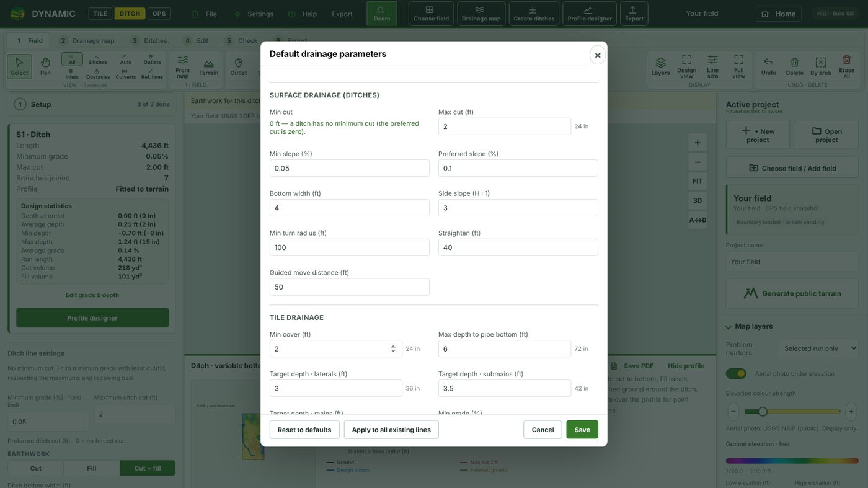The height and width of the screenshot is (488, 868).
Task: Toggle the 3D map view
Action: pos(697,200)
